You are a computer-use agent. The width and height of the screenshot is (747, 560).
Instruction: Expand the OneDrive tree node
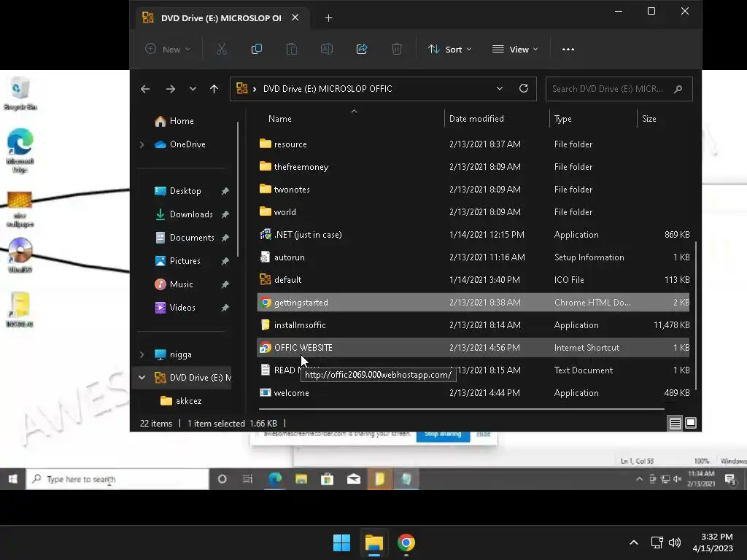pos(142,144)
